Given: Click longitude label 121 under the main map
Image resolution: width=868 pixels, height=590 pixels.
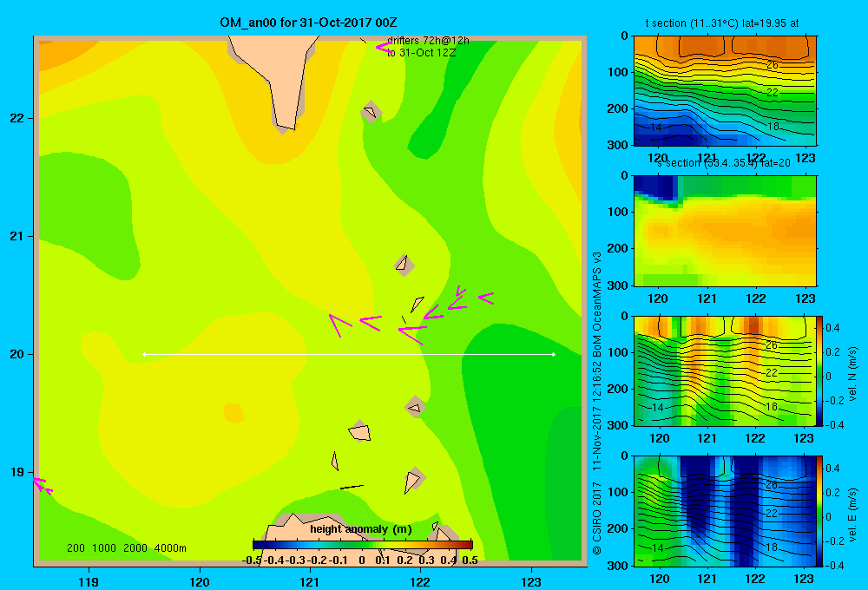Looking at the screenshot, I should pyautogui.click(x=310, y=581).
